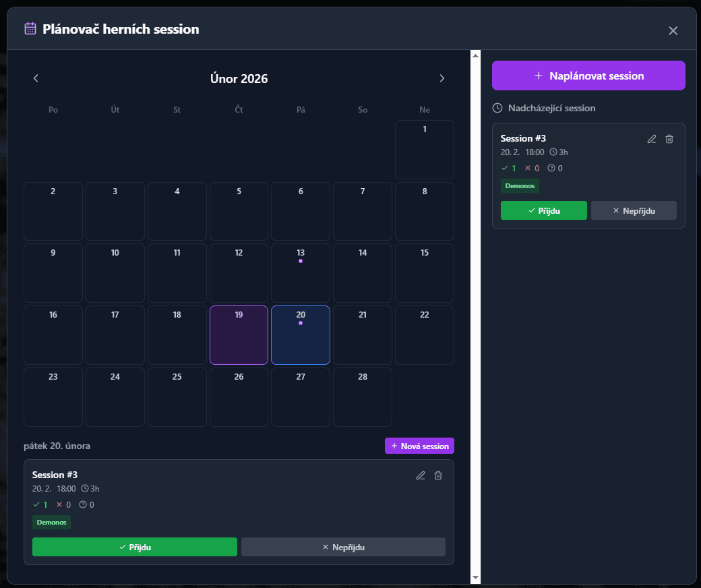Select day 23 in the calendar

click(53, 397)
